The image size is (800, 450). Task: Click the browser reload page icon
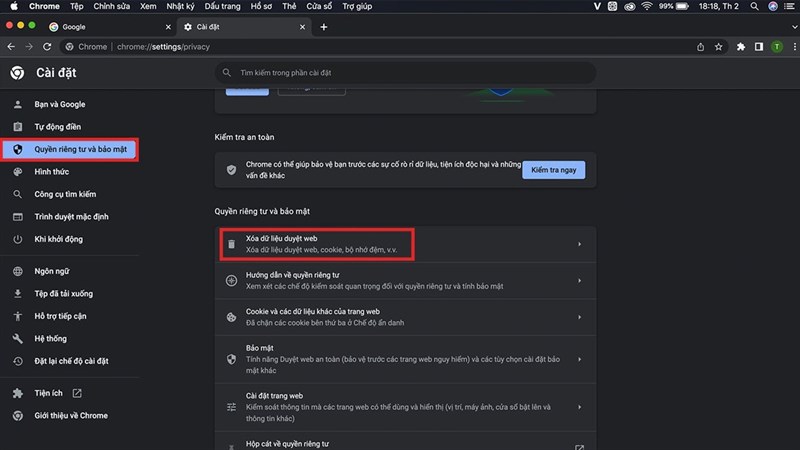(48, 46)
